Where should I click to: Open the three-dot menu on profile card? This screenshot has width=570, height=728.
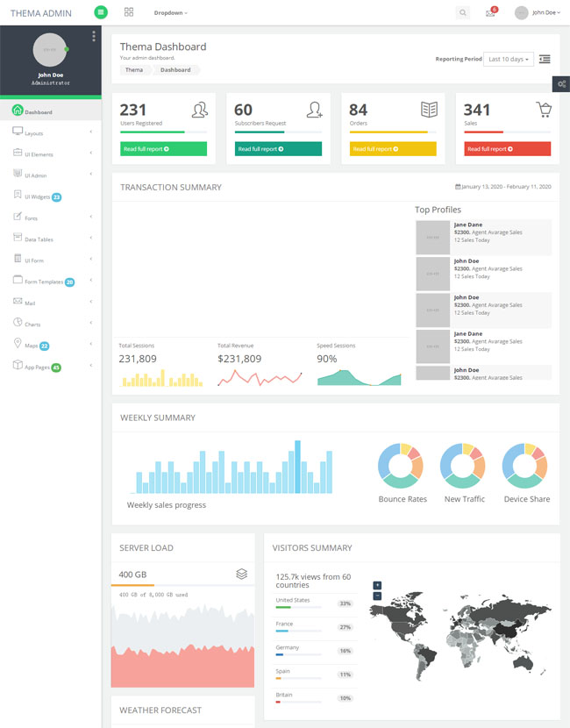click(94, 36)
